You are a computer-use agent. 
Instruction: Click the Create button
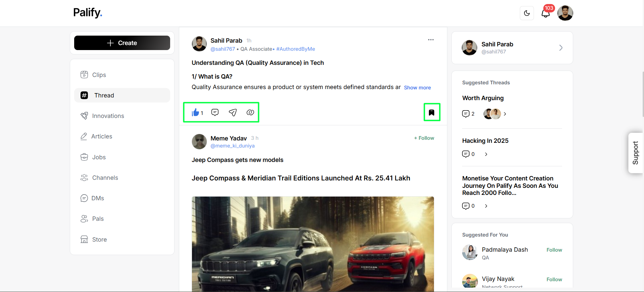click(x=122, y=43)
